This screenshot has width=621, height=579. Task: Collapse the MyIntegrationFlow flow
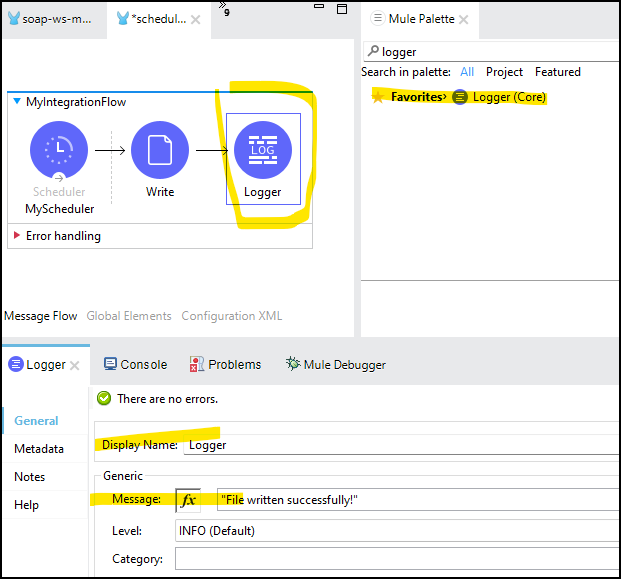[x=17, y=103]
